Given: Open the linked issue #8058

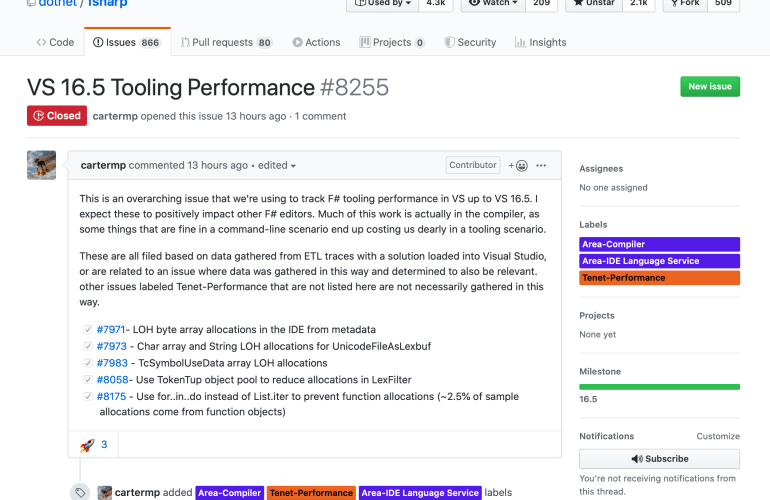Looking at the screenshot, I should click(x=111, y=380).
